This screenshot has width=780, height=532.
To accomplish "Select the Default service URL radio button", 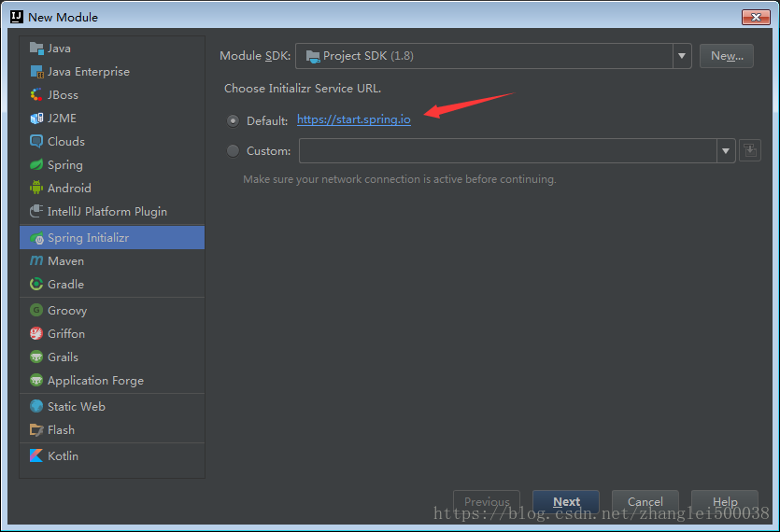I will (233, 120).
